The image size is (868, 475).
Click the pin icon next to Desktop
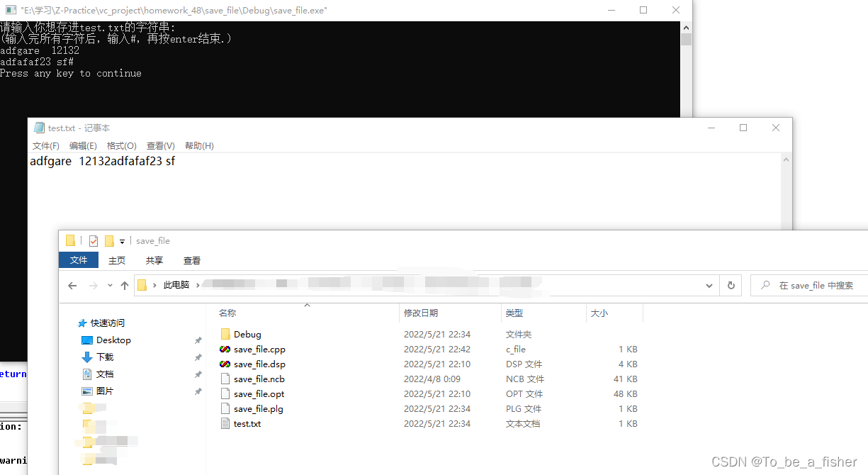198,340
